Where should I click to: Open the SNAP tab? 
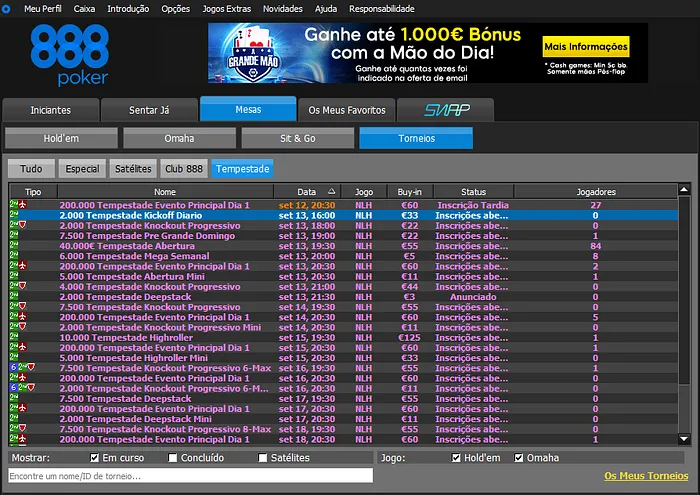pyautogui.click(x=446, y=110)
